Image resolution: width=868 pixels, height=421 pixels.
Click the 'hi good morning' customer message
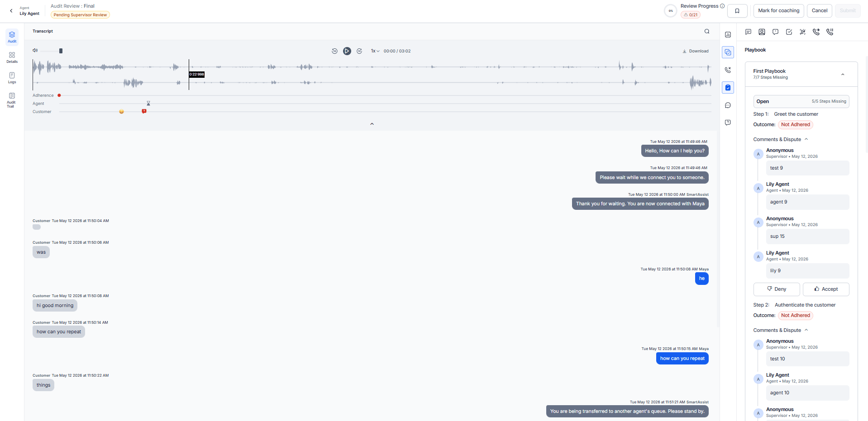click(x=55, y=306)
